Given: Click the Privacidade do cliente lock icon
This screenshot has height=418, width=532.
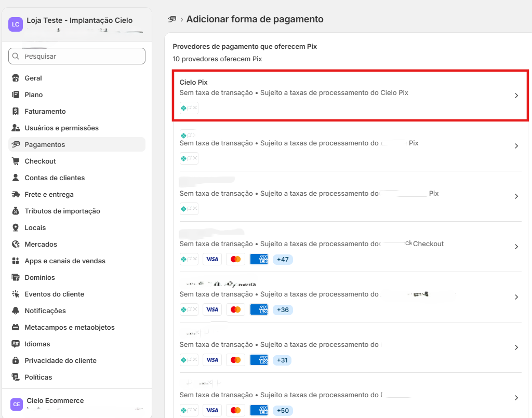Looking at the screenshot, I should pyautogui.click(x=16, y=360).
